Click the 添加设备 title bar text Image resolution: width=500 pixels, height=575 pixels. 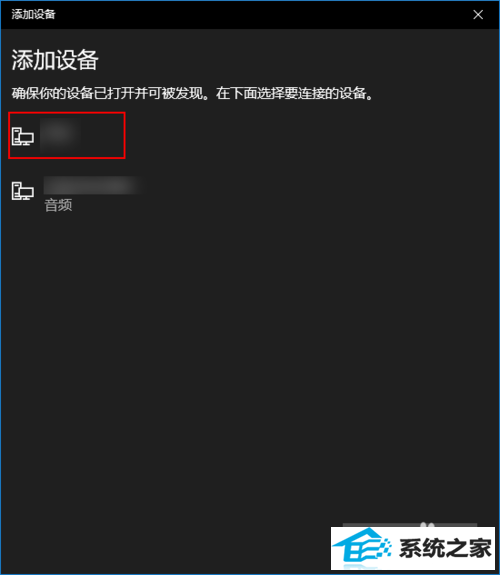click(33, 14)
